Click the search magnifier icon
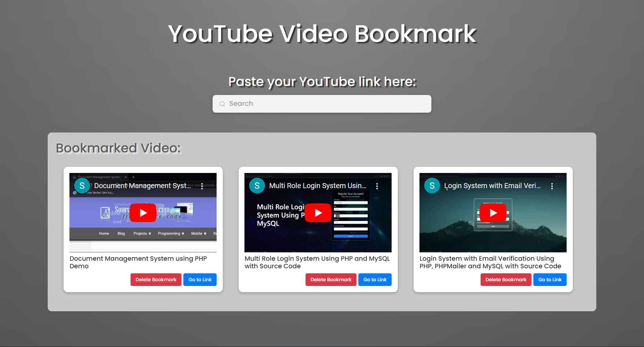 pyautogui.click(x=222, y=104)
